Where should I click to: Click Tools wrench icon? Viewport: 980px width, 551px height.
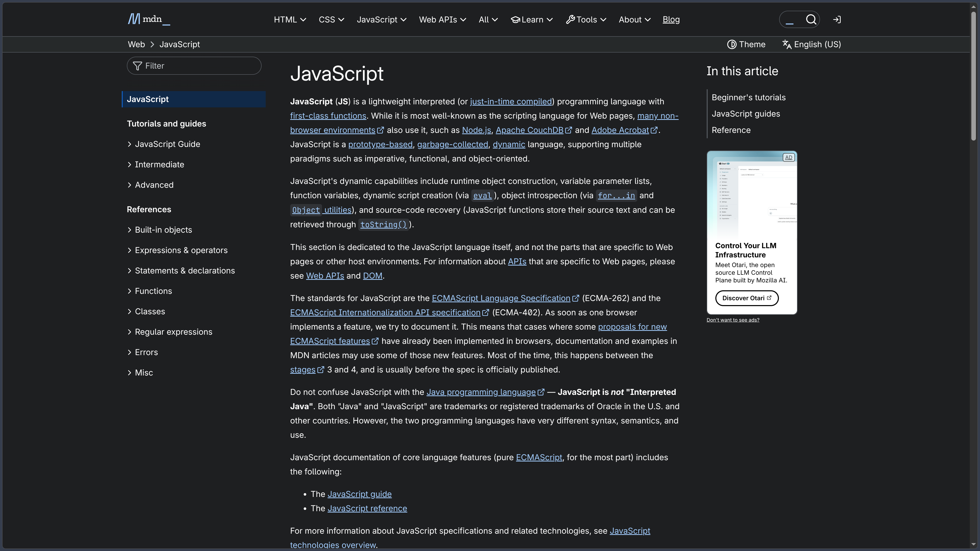(x=570, y=19)
